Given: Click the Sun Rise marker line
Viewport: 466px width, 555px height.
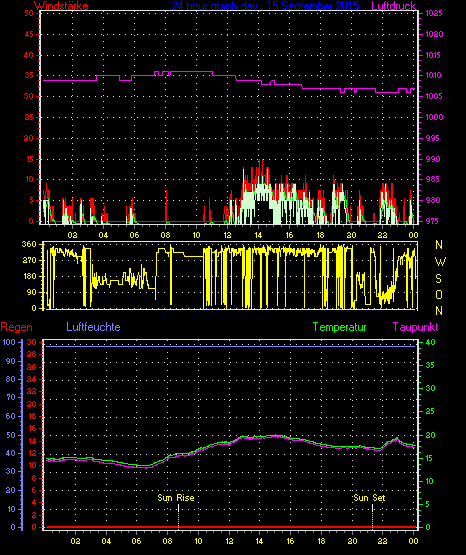Looking at the screenshot, I should point(178,516).
